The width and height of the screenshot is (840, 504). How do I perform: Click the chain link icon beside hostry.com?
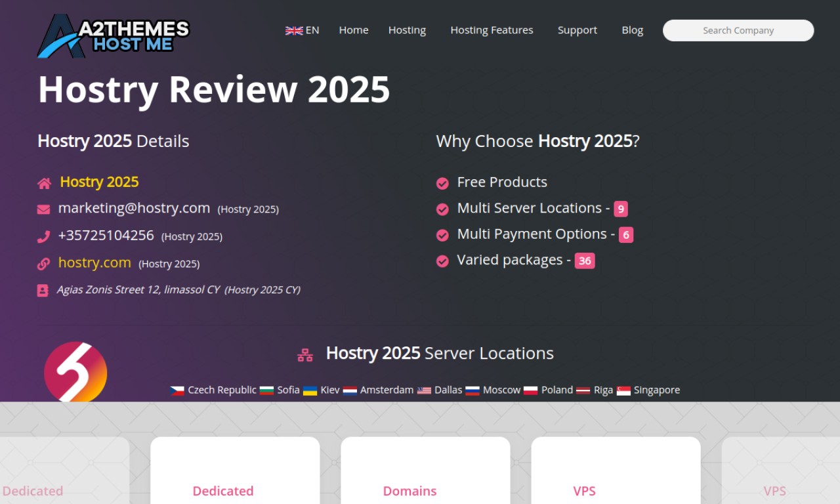pos(43,264)
